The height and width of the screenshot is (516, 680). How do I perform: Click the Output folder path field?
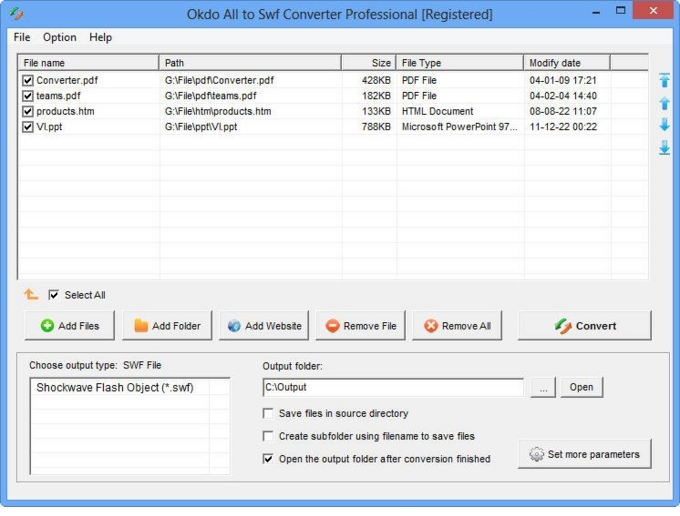(393, 387)
